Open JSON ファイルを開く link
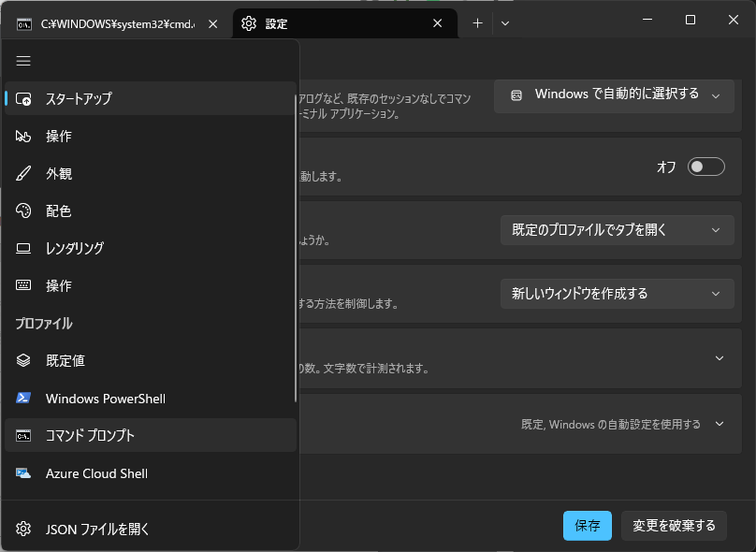 (x=151, y=529)
